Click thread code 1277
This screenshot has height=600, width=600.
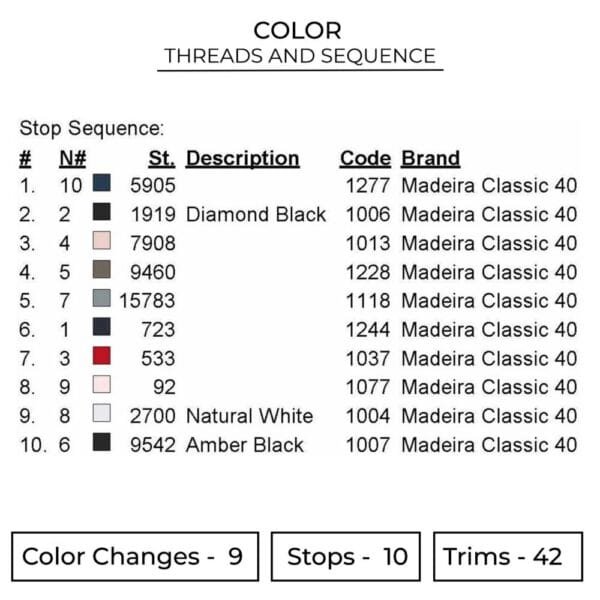[x=369, y=185]
